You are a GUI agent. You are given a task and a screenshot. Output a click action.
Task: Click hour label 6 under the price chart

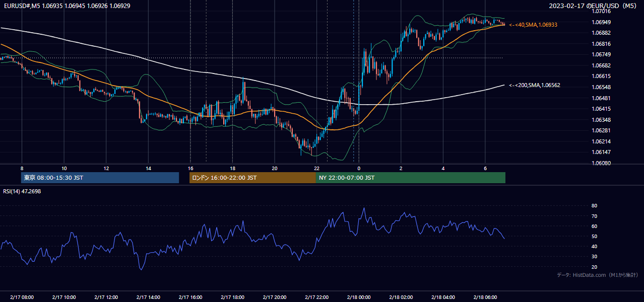pyautogui.click(x=485, y=168)
